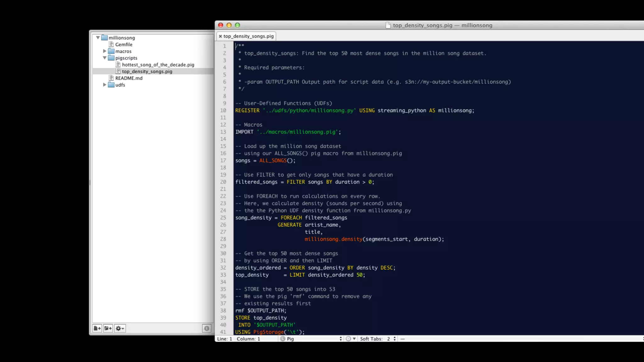Click the info button in project drawer
The width and height of the screenshot is (644, 362).
(x=207, y=328)
